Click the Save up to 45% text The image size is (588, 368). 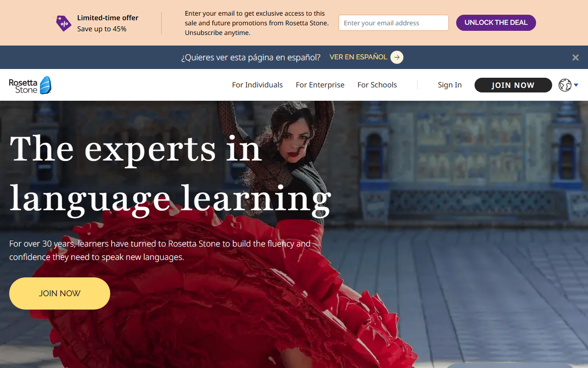coord(102,29)
